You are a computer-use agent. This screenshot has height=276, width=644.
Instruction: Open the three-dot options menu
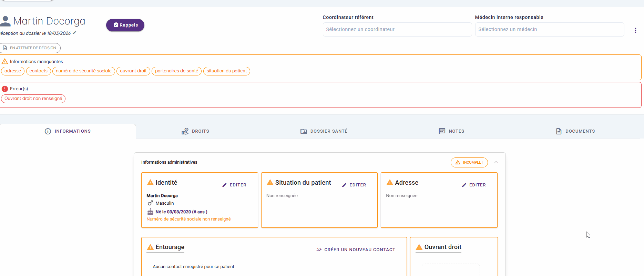point(635,30)
